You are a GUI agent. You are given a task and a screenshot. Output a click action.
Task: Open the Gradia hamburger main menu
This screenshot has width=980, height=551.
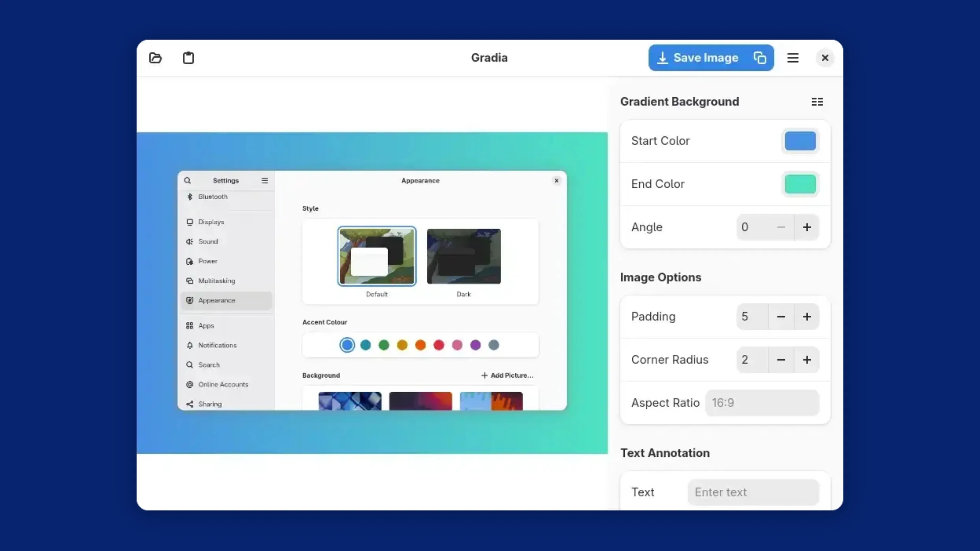(x=793, y=58)
